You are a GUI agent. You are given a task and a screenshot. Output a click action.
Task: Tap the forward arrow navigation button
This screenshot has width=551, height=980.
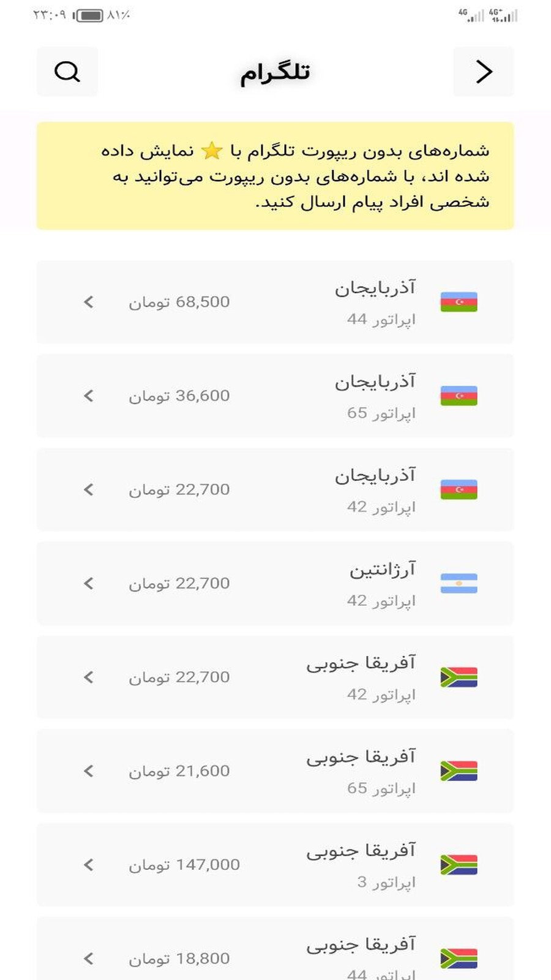[x=484, y=72]
